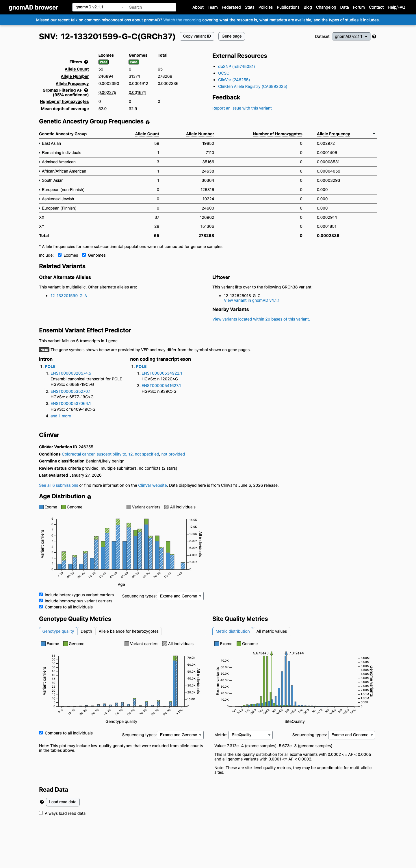The height and width of the screenshot is (868, 416).
Task: Open the About menu item
Action: tap(198, 7)
